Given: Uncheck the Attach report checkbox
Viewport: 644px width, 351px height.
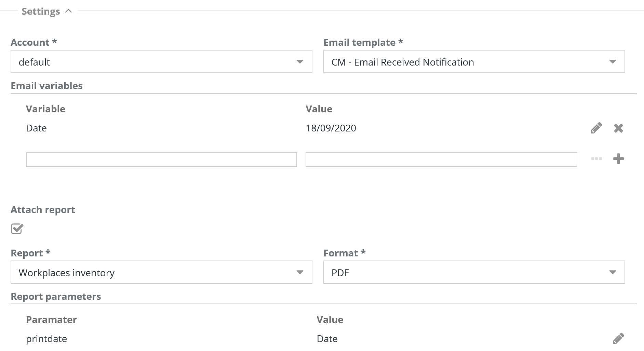Looking at the screenshot, I should [x=17, y=229].
